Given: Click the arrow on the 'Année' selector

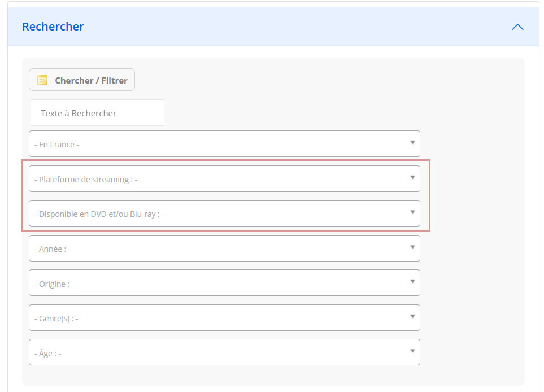Looking at the screenshot, I should (413, 248).
